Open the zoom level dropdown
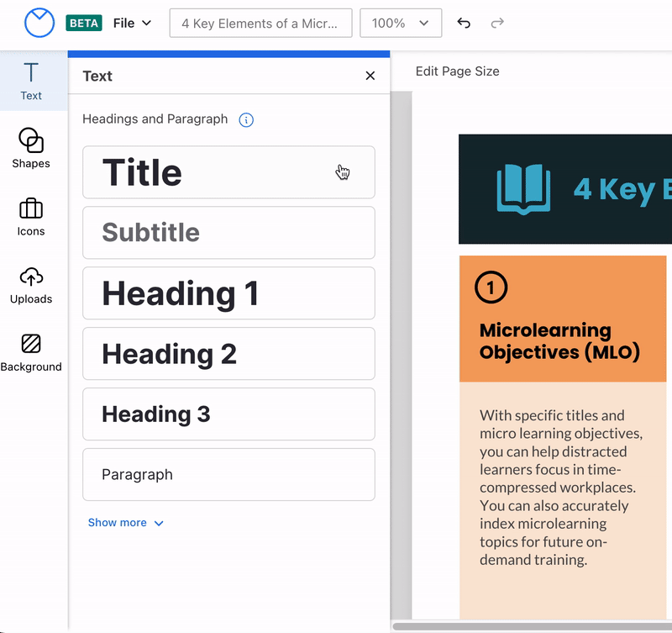 point(401,23)
